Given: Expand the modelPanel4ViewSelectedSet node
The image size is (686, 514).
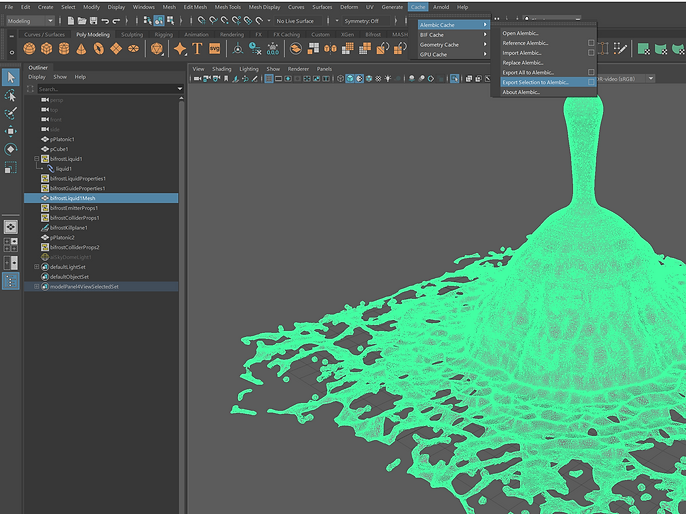Looking at the screenshot, I should tap(37, 287).
